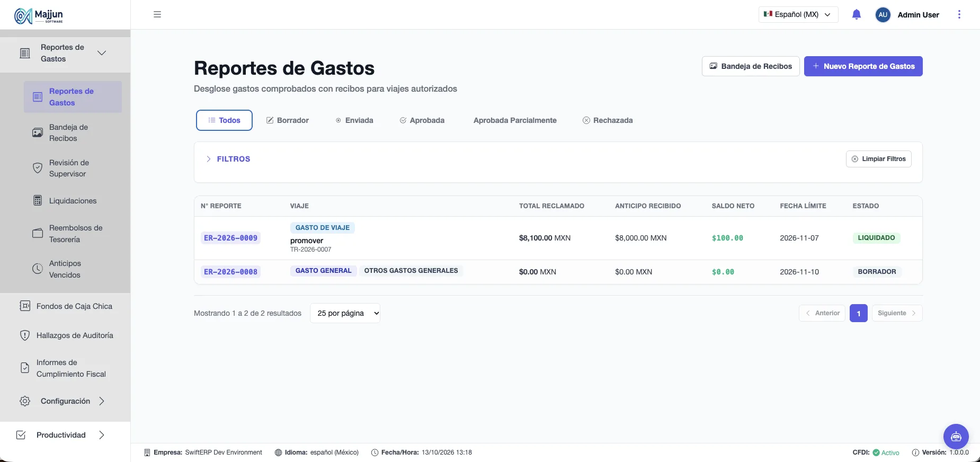Image resolution: width=980 pixels, height=462 pixels.
Task: Click the Bandeja de Recibos sidebar icon
Action: pos(38,132)
